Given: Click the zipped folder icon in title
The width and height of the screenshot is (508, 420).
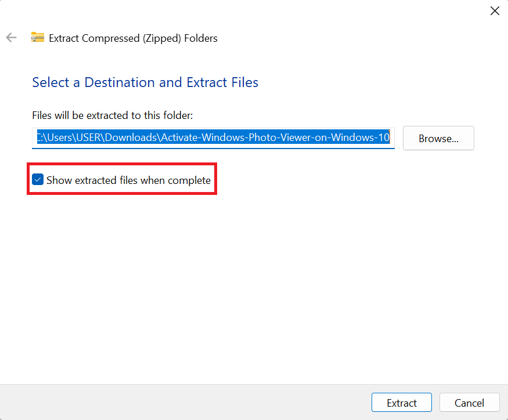Looking at the screenshot, I should point(38,37).
